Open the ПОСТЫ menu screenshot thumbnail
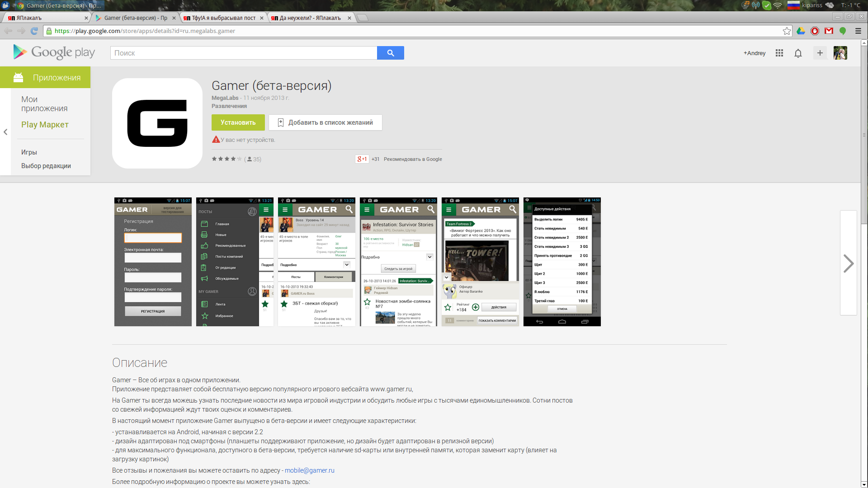 235,262
